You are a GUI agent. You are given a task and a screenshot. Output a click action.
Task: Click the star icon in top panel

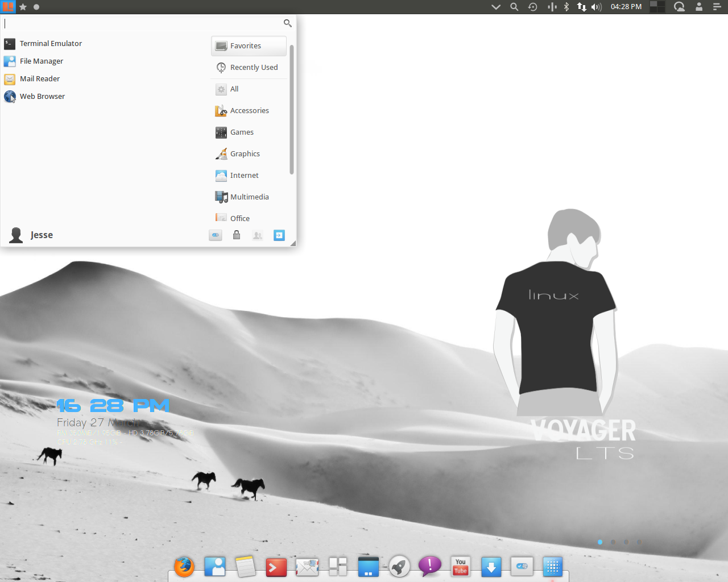coord(23,7)
